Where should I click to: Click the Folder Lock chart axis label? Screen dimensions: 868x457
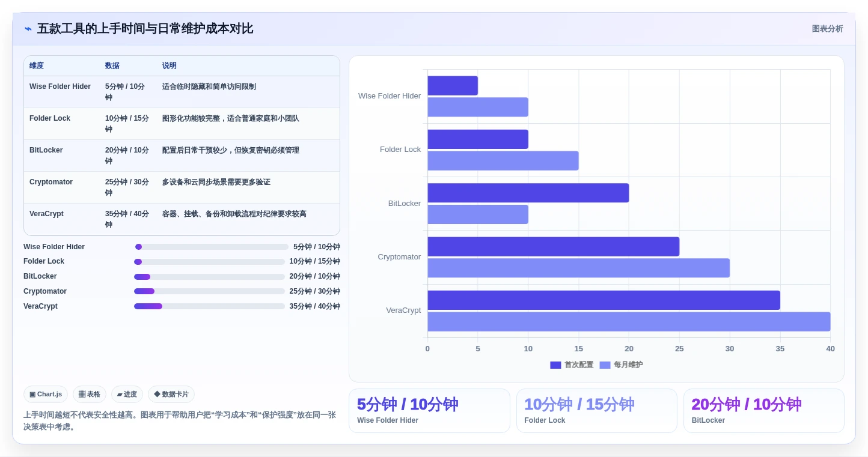[x=400, y=150]
